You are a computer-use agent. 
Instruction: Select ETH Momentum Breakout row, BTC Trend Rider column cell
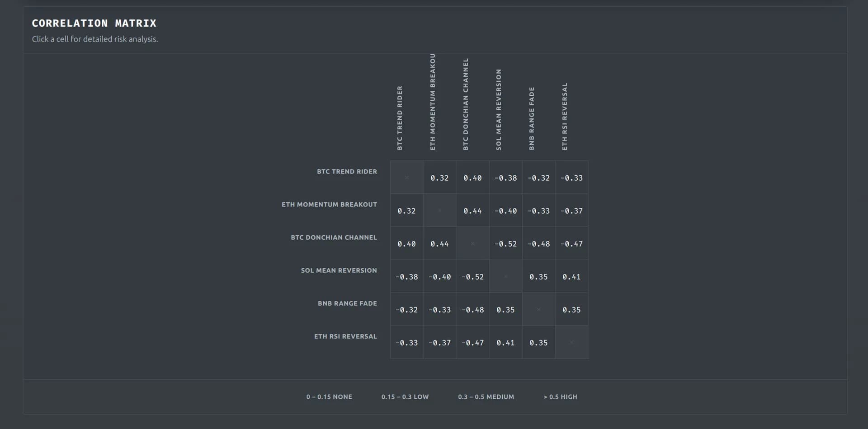(406, 210)
